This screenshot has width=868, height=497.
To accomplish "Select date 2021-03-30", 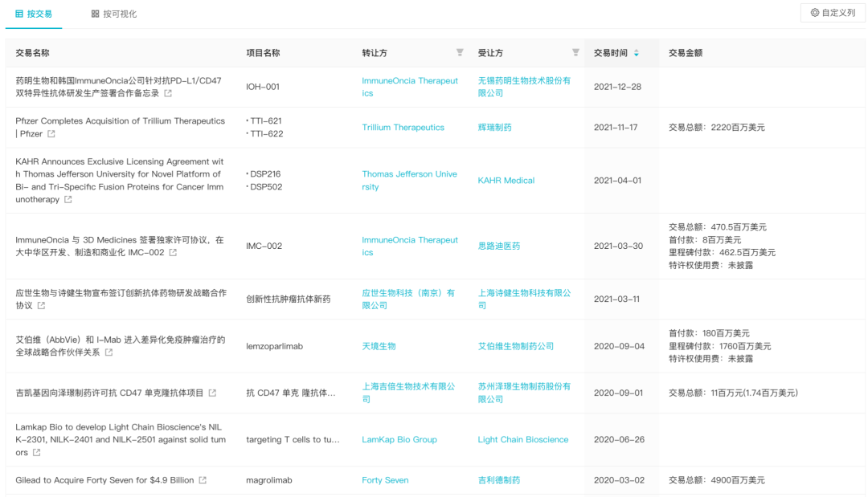I will point(618,246).
